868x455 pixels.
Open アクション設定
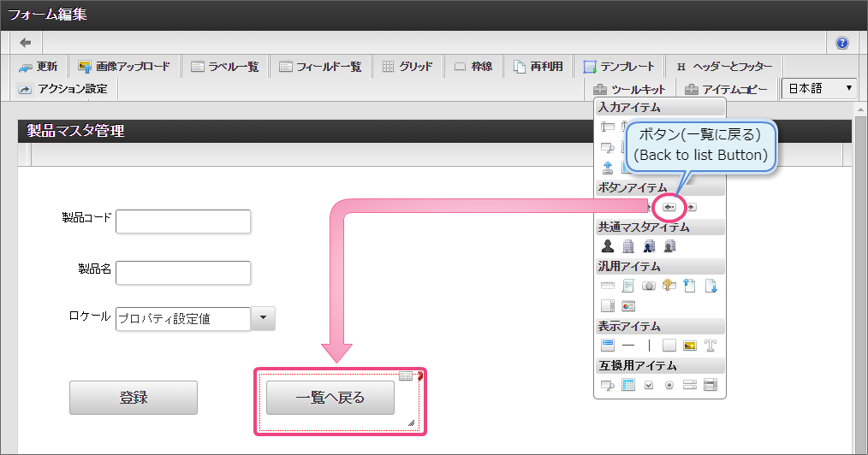pos(63,88)
